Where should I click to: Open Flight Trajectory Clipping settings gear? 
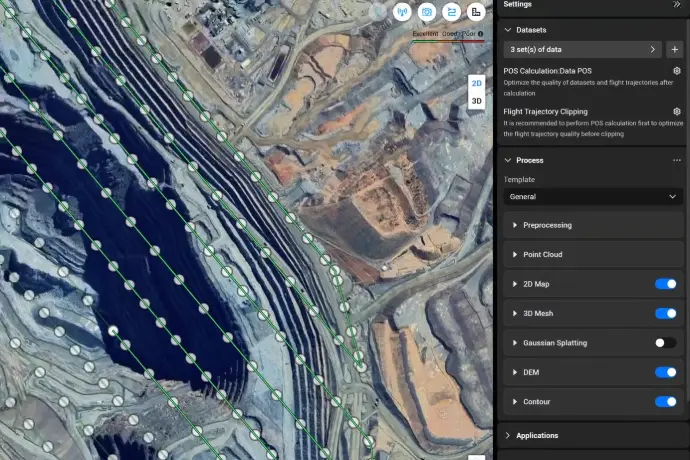[677, 111]
